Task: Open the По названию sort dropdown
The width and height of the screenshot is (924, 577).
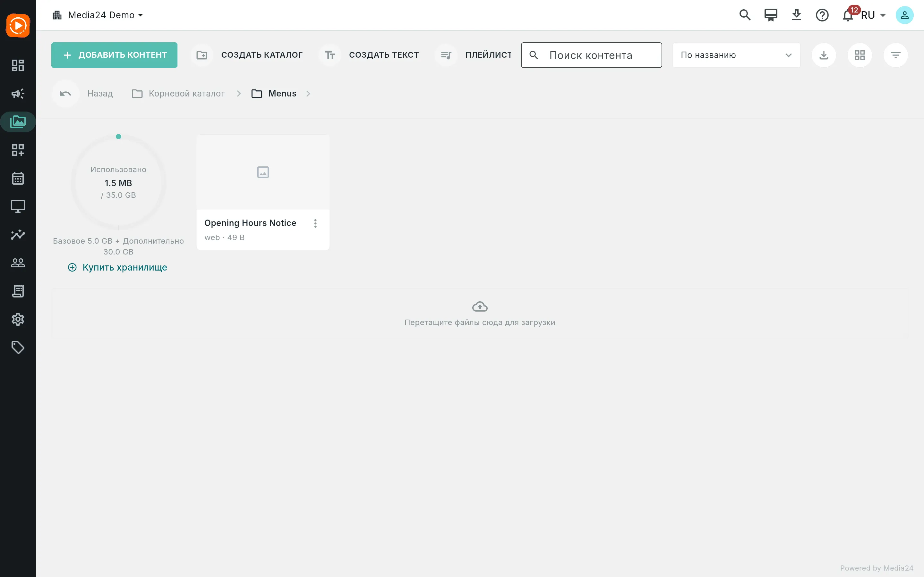Action: 736,55
